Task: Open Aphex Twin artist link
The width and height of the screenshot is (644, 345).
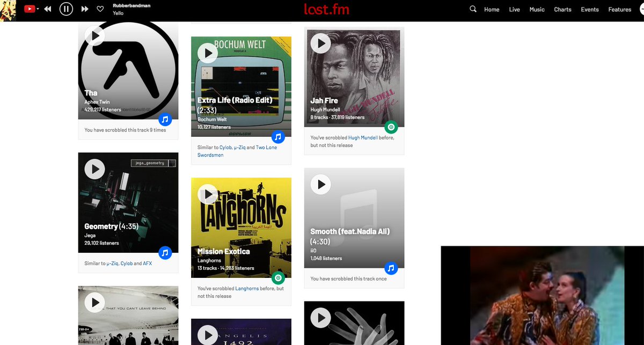Action: pos(97,102)
